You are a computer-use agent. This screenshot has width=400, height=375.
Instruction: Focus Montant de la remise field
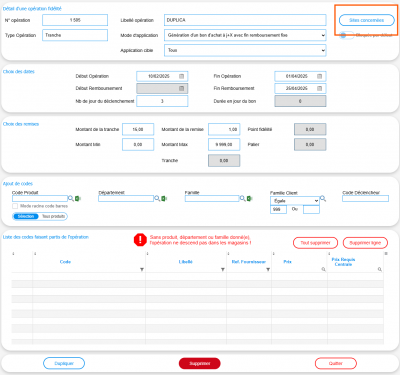click(224, 129)
